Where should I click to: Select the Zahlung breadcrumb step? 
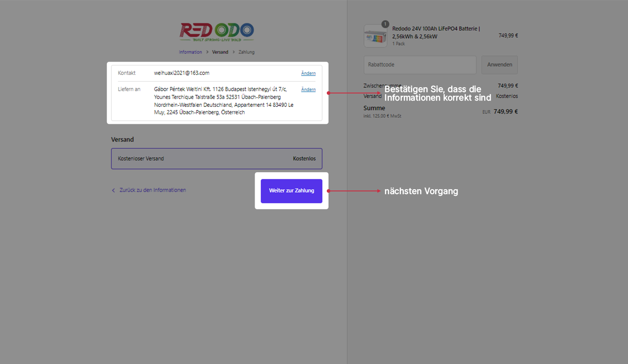[246, 52]
